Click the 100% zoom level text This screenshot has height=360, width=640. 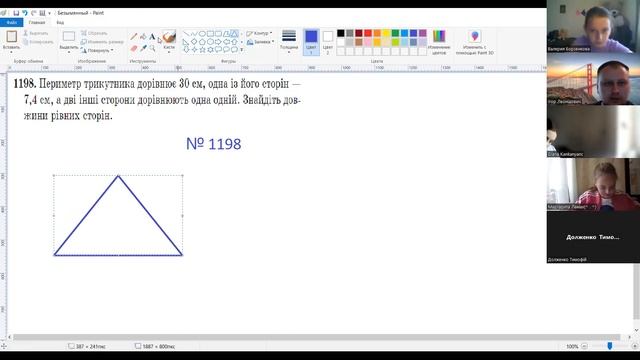coord(572,346)
